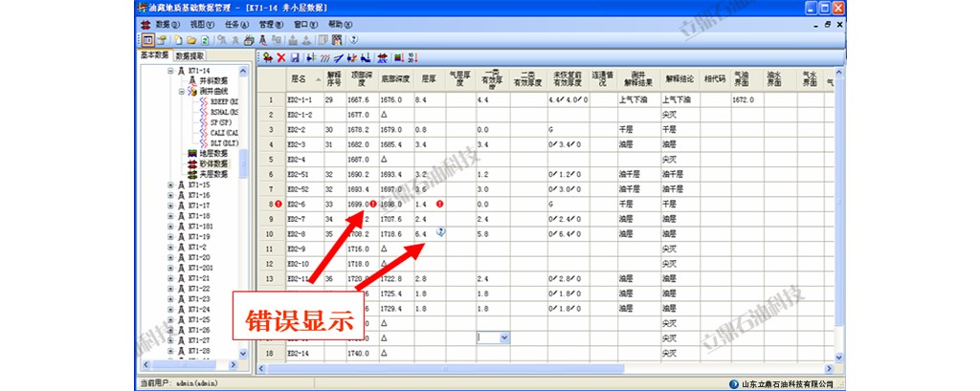Click the 上气下油 cell under 测井解释结果
This screenshot has height=391, width=980.
[637, 99]
